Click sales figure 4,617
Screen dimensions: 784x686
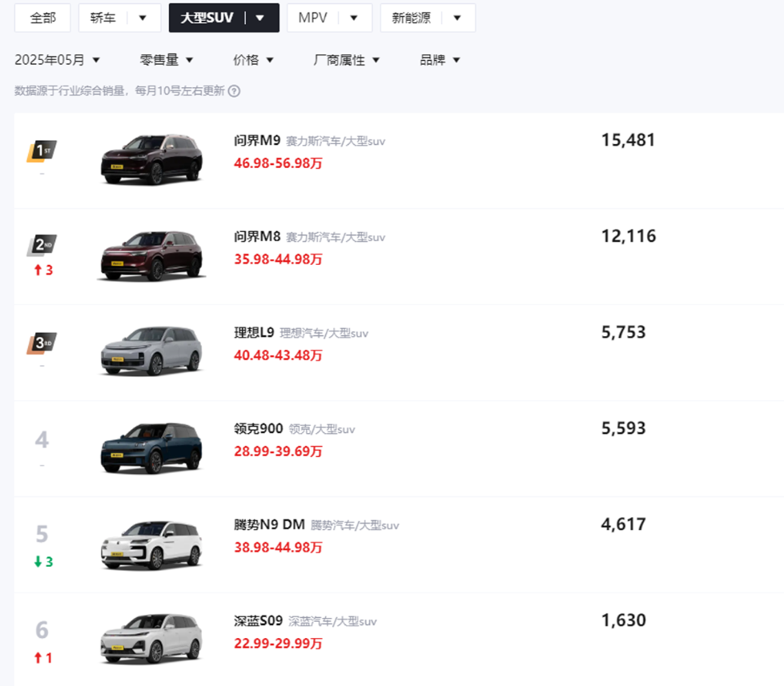624,524
